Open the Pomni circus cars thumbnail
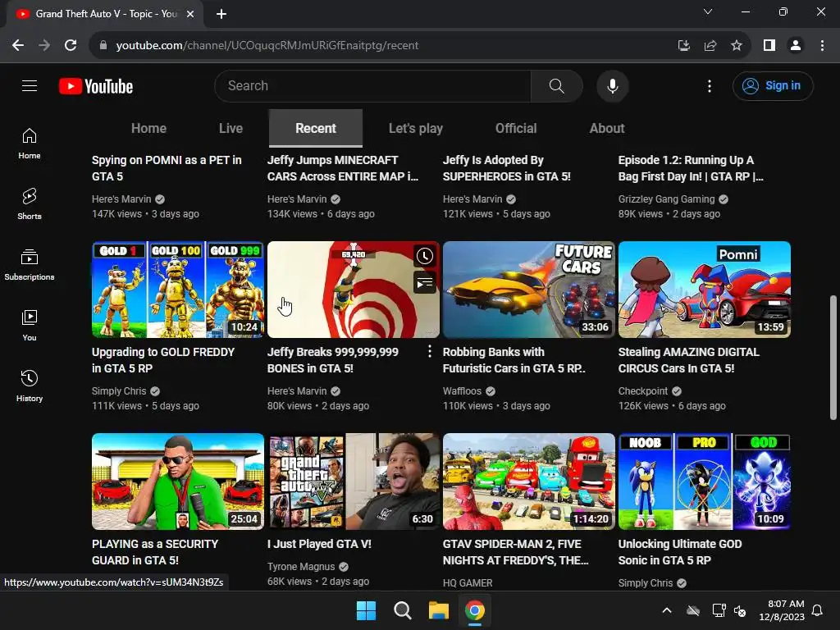 coord(705,290)
